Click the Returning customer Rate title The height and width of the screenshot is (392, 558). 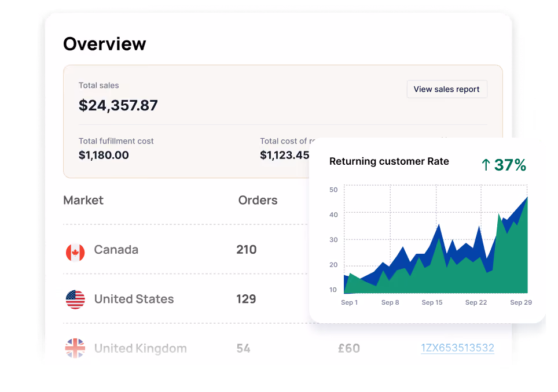tap(389, 161)
